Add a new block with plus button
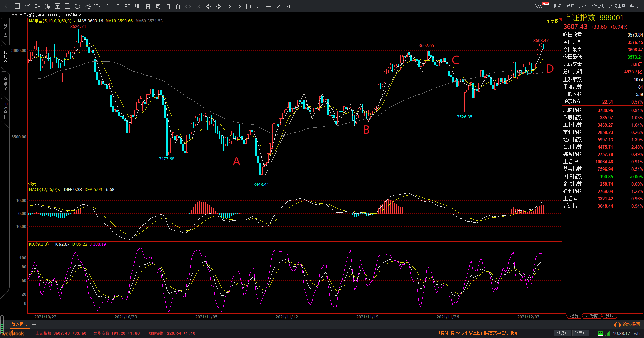 [34, 324]
